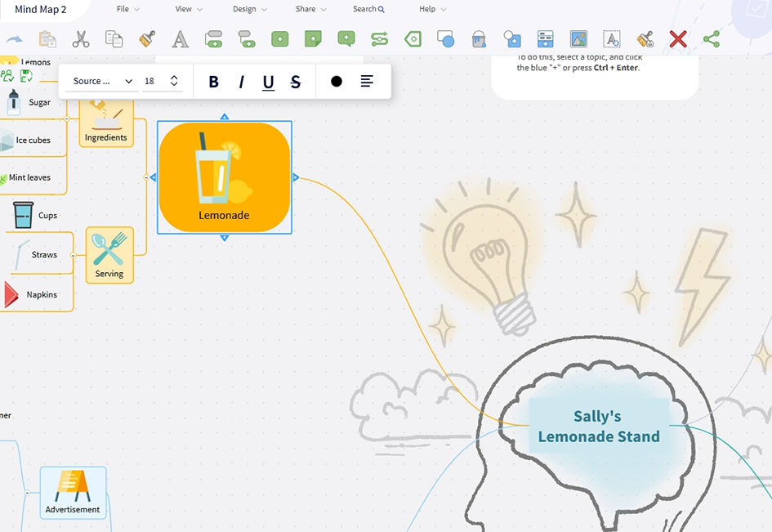The height and width of the screenshot is (532, 772).
Task: Open the Help menu
Action: pyautogui.click(x=428, y=9)
